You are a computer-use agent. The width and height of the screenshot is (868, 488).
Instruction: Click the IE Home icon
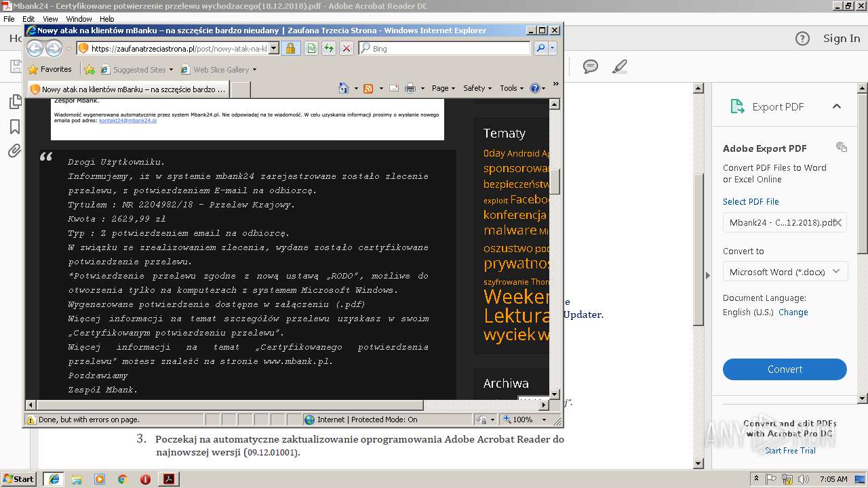(343, 88)
